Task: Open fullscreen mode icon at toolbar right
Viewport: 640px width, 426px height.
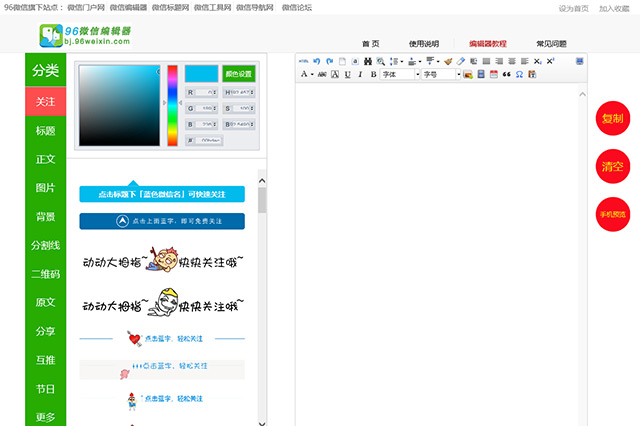Action: point(579,61)
